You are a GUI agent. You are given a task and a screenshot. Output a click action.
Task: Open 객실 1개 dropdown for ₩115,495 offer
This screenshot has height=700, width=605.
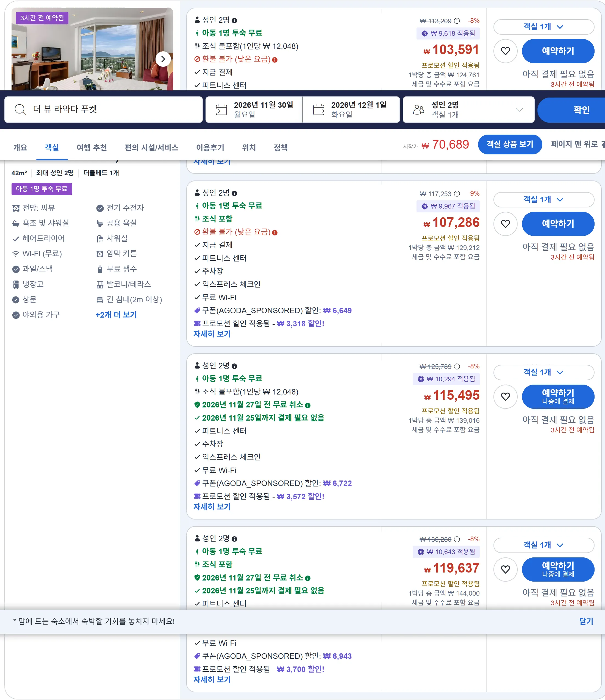[543, 372]
